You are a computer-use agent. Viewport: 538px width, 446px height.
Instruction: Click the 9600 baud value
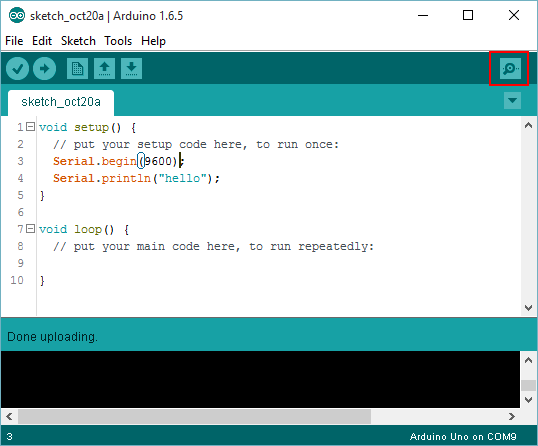[x=158, y=161]
